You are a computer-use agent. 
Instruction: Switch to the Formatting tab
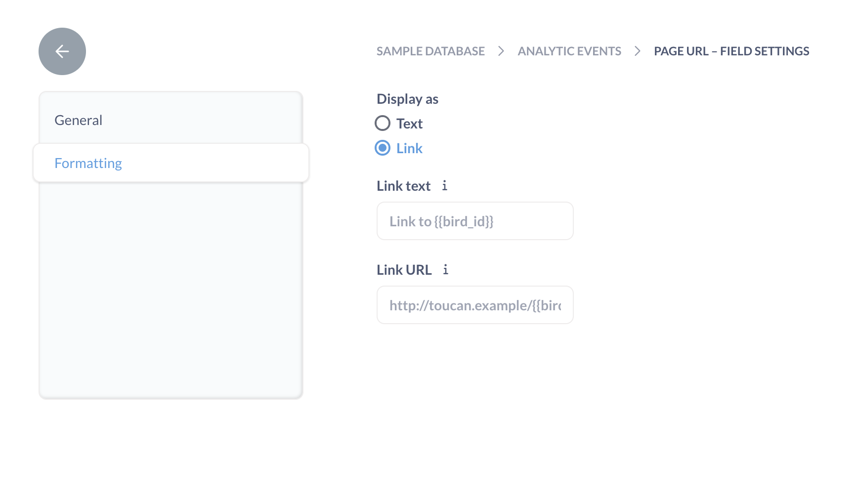click(88, 163)
